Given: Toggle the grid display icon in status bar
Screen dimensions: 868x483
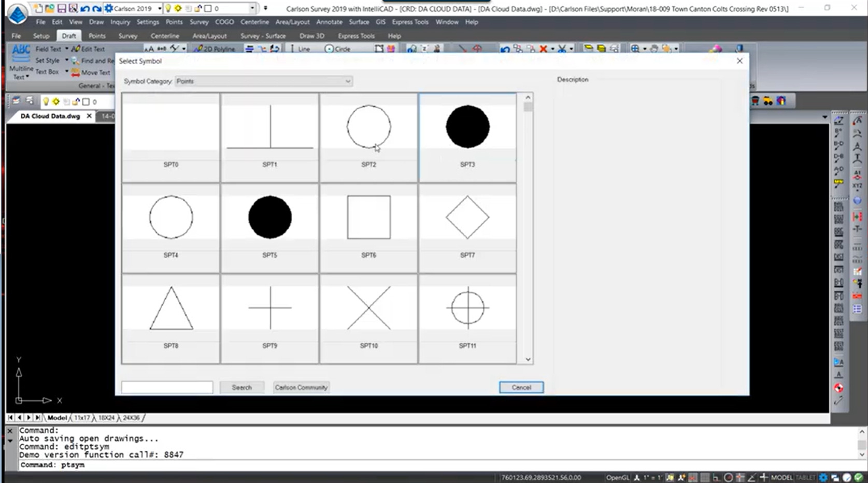Looking at the screenshot, I should (x=704, y=477).
